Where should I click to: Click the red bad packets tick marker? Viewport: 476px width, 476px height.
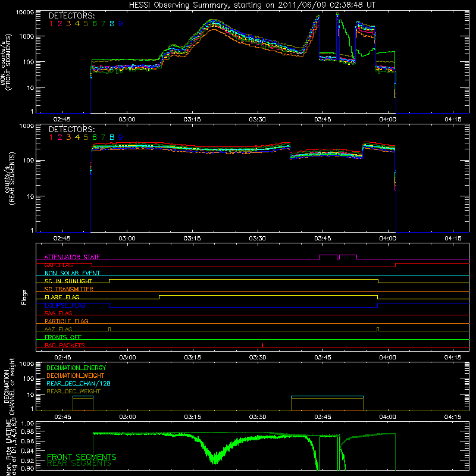[x=262, y=345]
